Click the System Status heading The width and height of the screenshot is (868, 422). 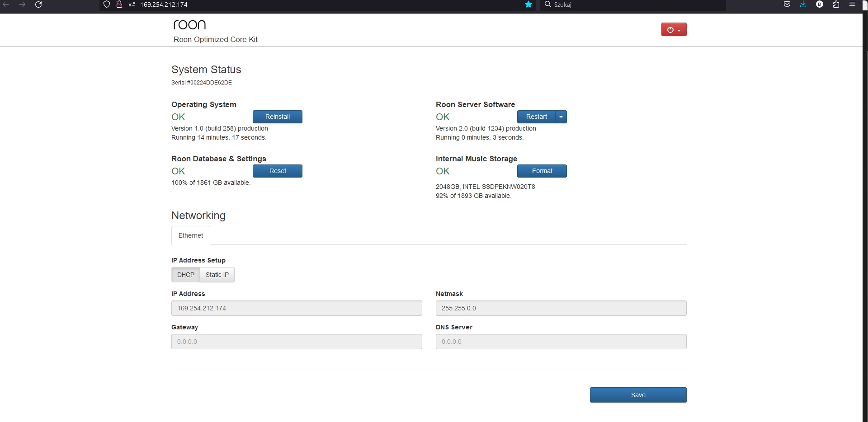point(206,70)
